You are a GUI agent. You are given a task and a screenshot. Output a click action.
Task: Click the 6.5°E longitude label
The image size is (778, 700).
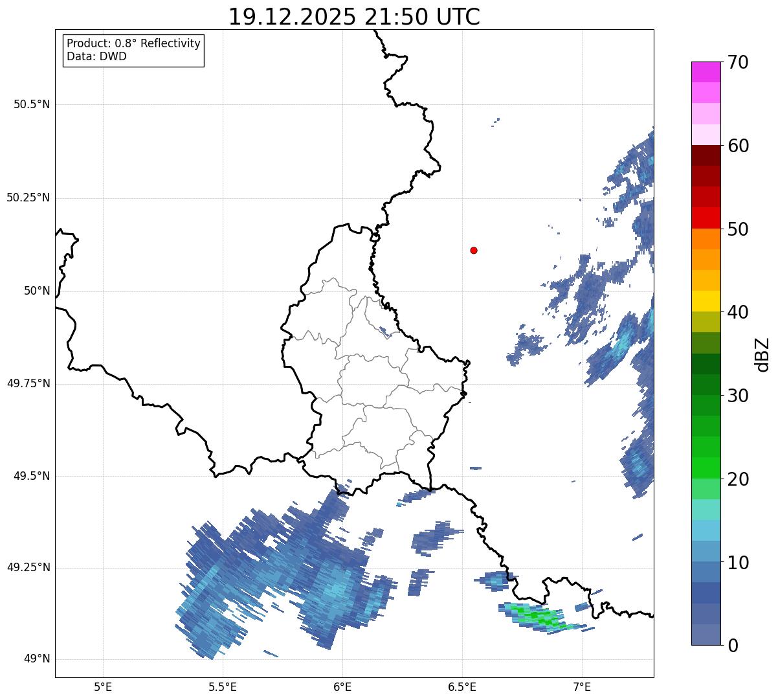[462, 686]
